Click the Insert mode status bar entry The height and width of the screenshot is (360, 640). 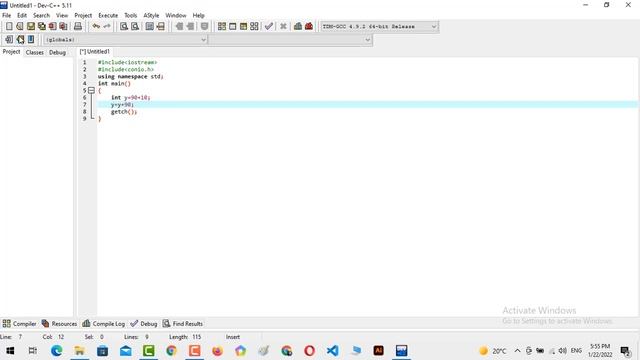(233, 337)
